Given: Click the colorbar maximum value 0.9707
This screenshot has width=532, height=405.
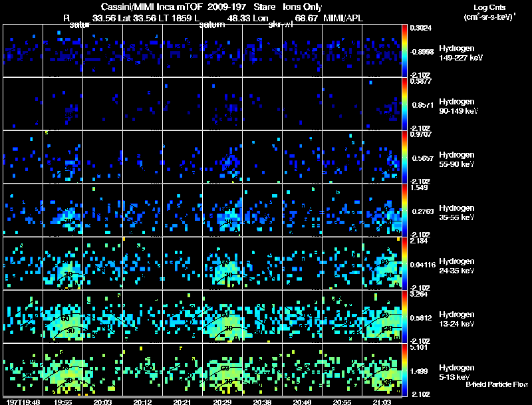Looking at the screenshot, I should tap(420, 134).
